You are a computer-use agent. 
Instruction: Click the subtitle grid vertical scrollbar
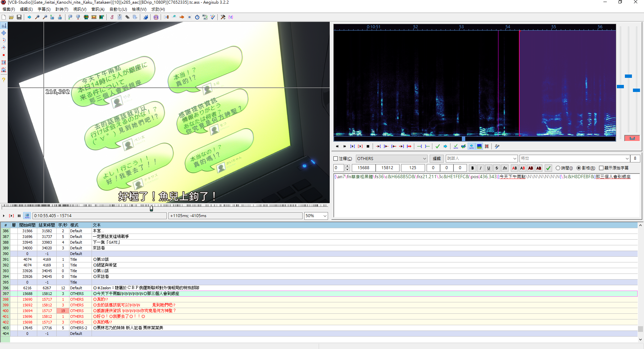pyautogui.click(x=640, y=282)
